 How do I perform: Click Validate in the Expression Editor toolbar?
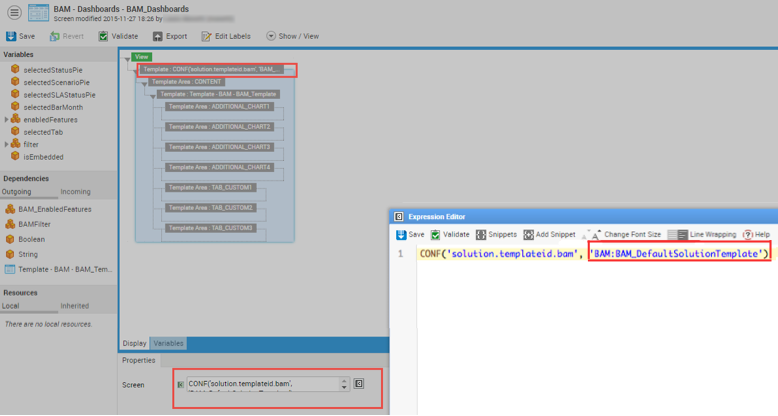(x=449, y=234)
